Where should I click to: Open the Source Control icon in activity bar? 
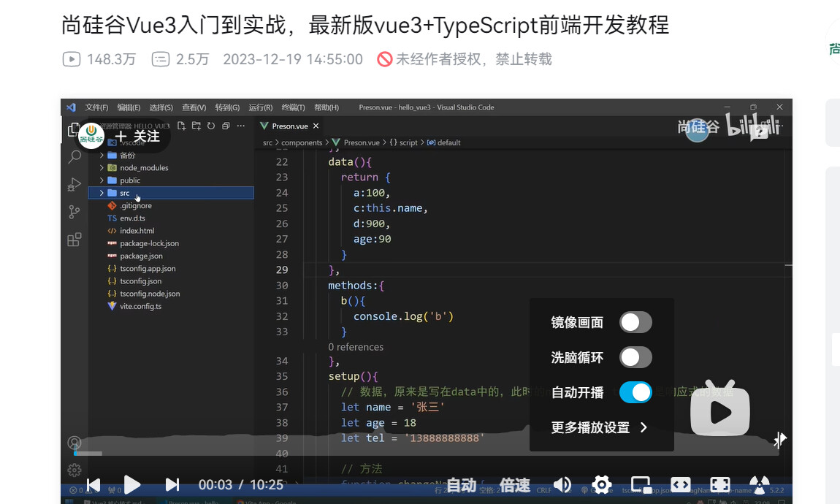point(75,212)
